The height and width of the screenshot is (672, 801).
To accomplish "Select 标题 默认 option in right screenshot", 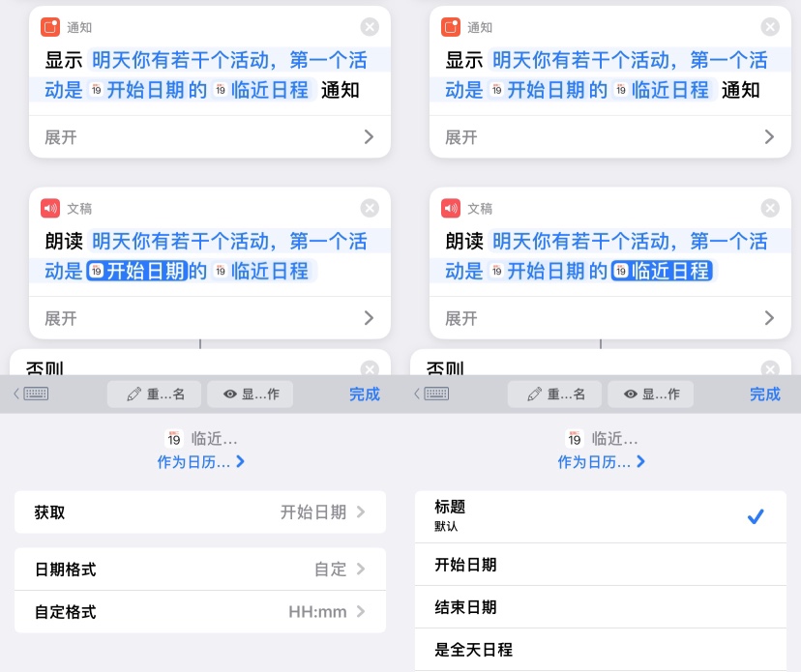I will 601,516.
